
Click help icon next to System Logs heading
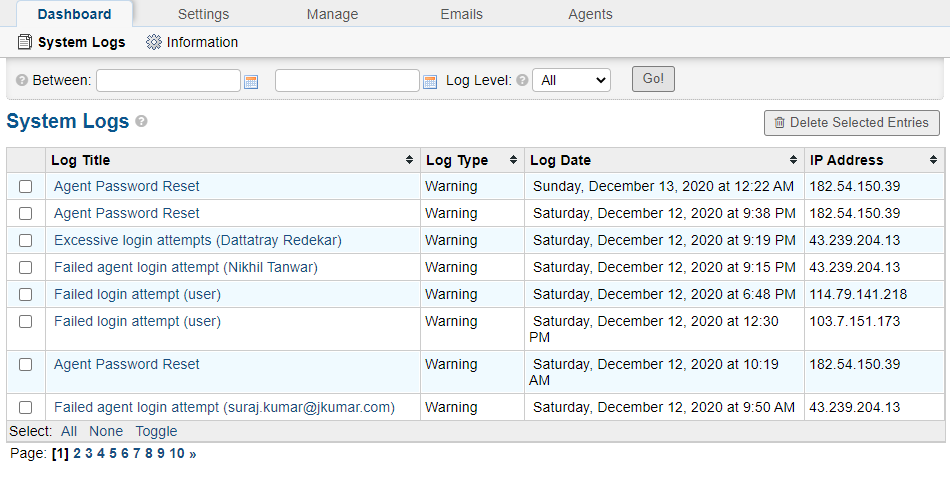tap(141, 121)
